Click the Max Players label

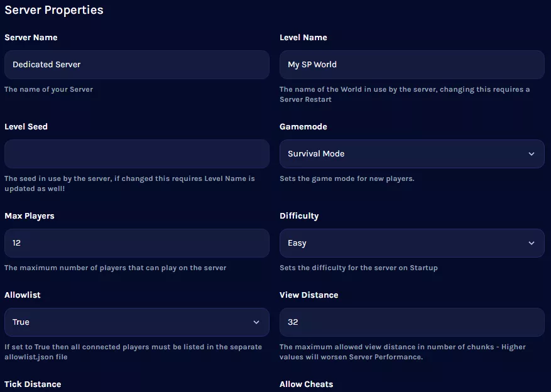coord(30,216)
